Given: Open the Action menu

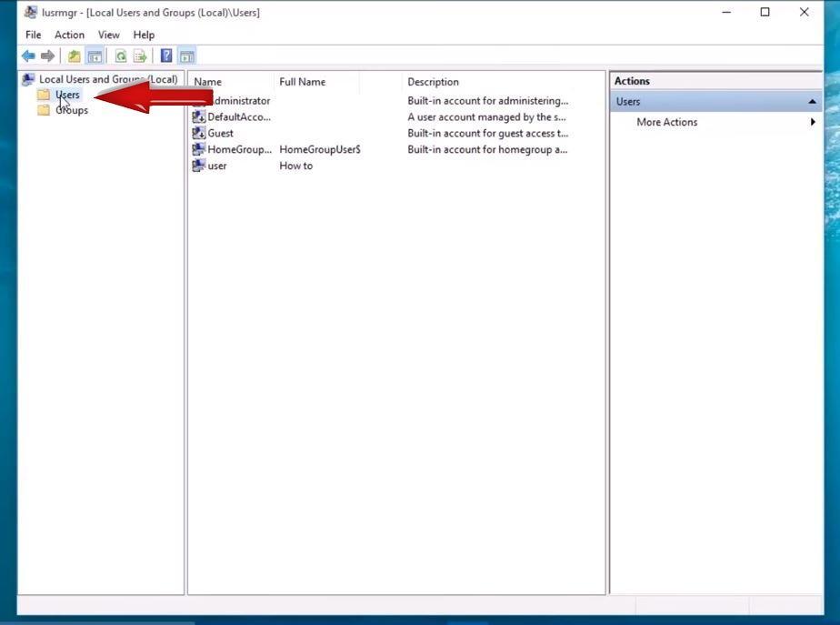Looking at the screenshot, I should click(x=69, y=35).
